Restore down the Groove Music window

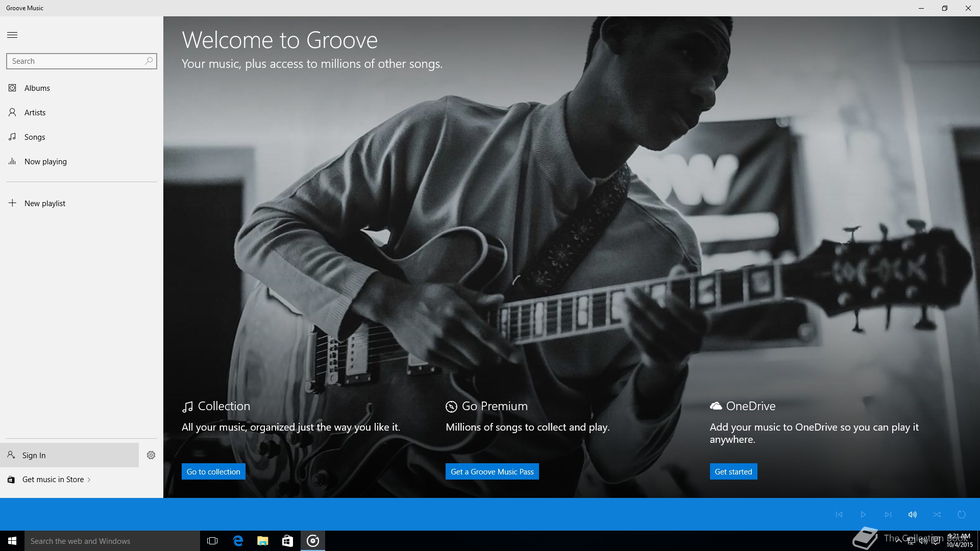(945, 8)
